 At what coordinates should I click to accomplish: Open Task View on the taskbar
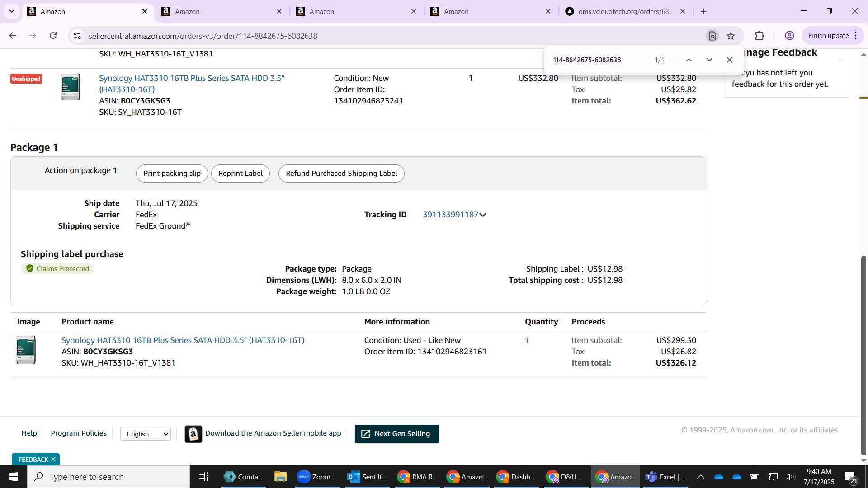point(203,477)
